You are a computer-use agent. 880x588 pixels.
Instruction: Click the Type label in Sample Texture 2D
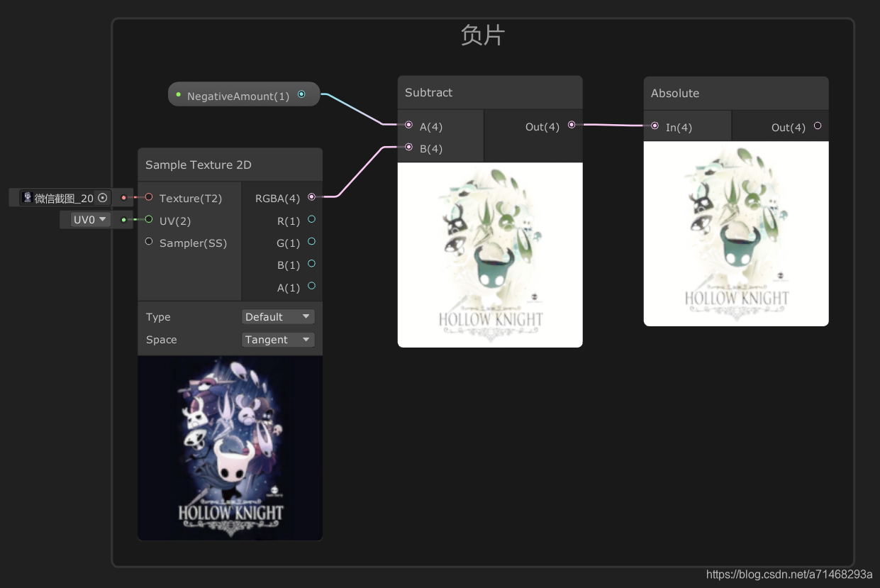click(158, 317)
